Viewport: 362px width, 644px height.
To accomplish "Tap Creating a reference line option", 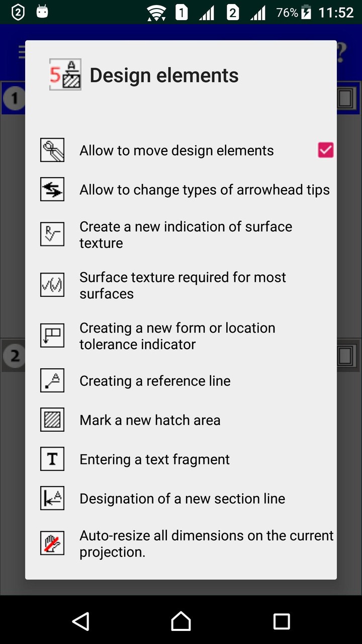I will [x=155, y=381].
